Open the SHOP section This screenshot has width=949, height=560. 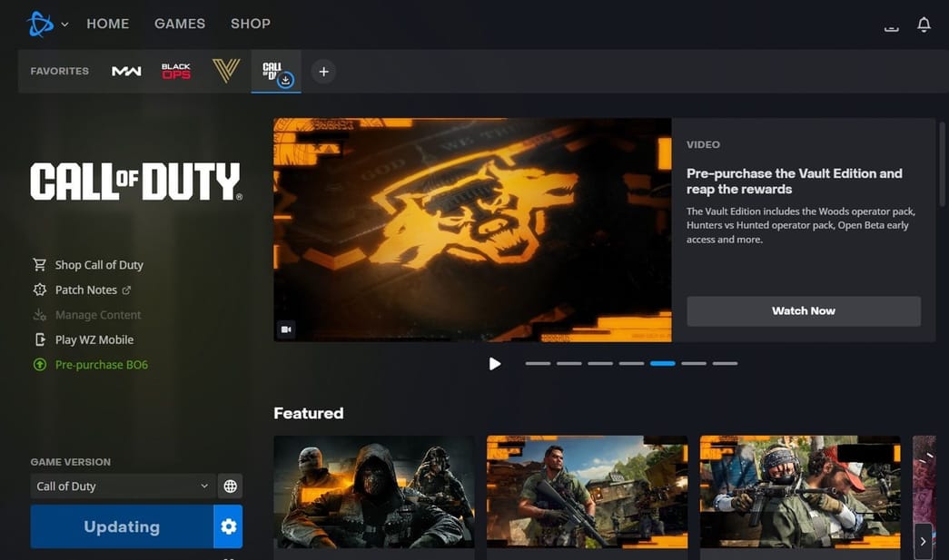pos(250,24)
